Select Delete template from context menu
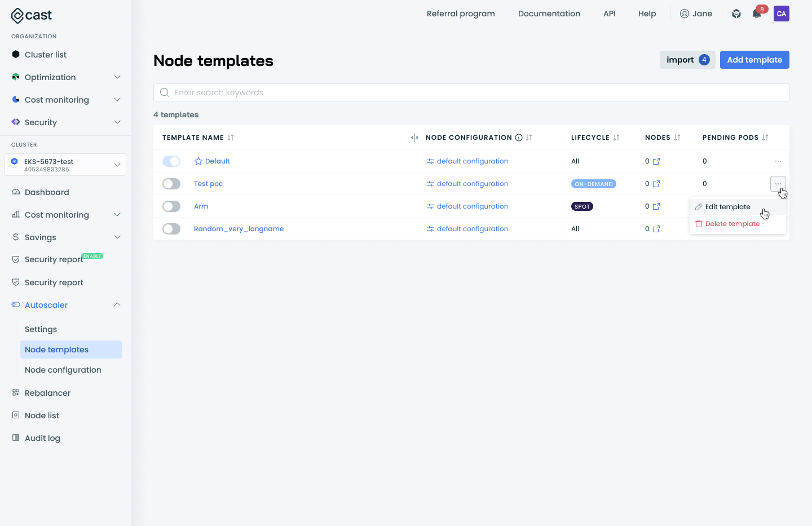The width and height of the screenshot is (812, 526). 738,224
